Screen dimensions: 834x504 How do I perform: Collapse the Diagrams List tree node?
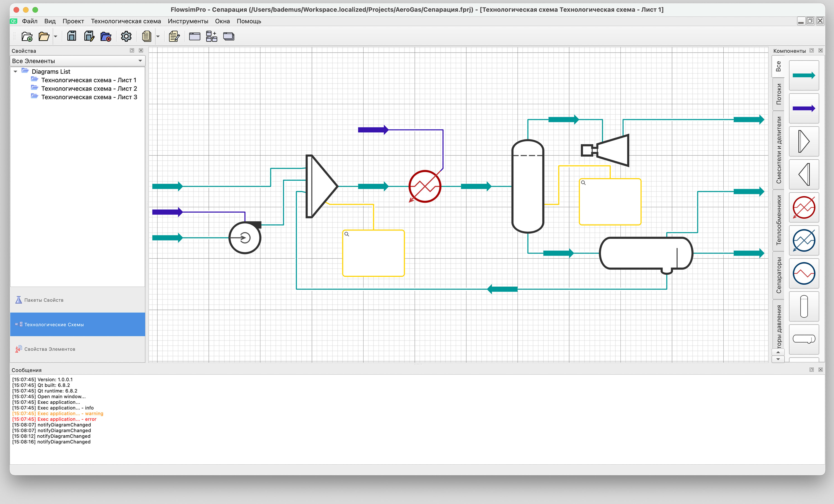point(16,71)
